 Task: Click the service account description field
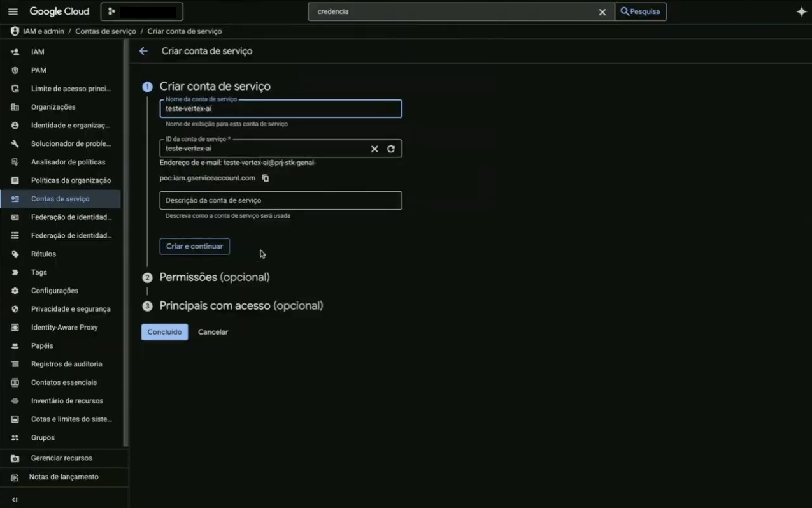pos(280,200)
